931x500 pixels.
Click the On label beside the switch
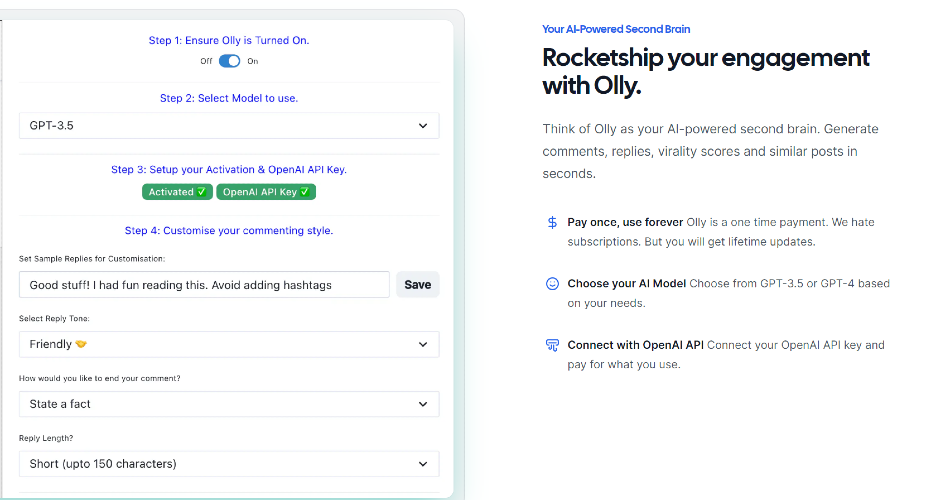tap(253, 61)
